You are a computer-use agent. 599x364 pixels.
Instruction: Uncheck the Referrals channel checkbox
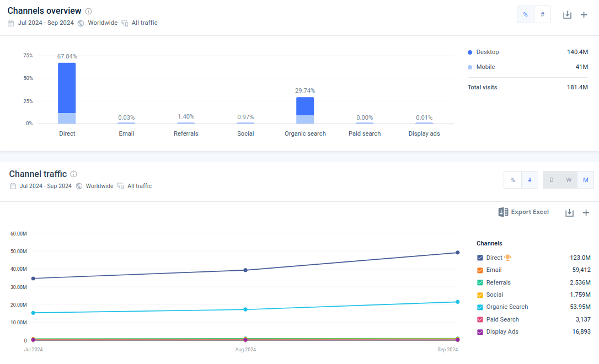click(480, 282)
